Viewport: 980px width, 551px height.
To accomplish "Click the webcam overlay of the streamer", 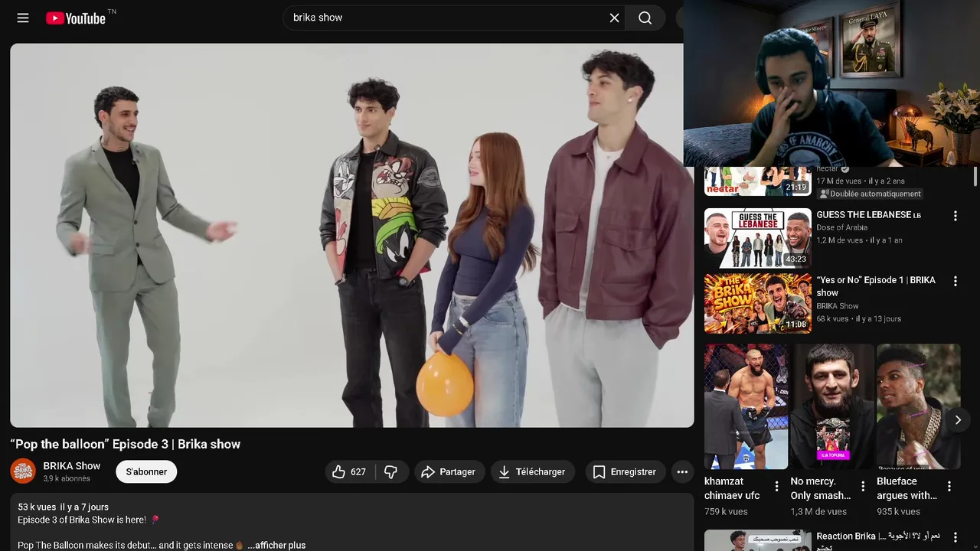I will coord(831,83).
